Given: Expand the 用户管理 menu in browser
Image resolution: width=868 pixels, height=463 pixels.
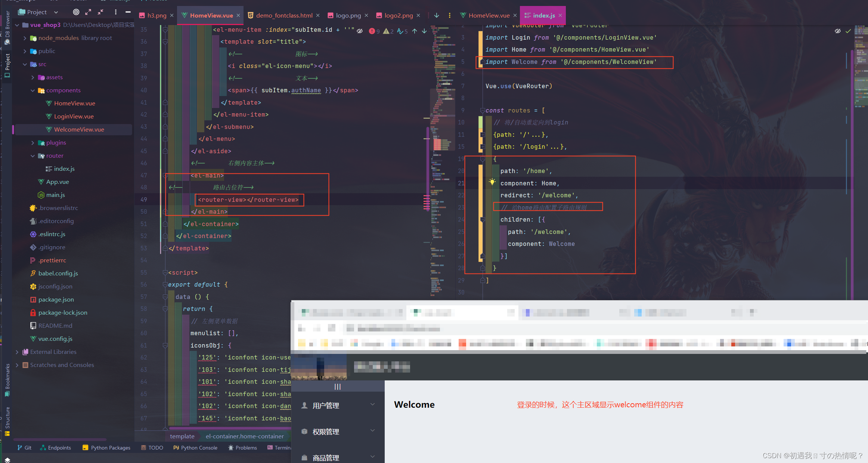Looking at the screenshot, I should coord(338,405).
